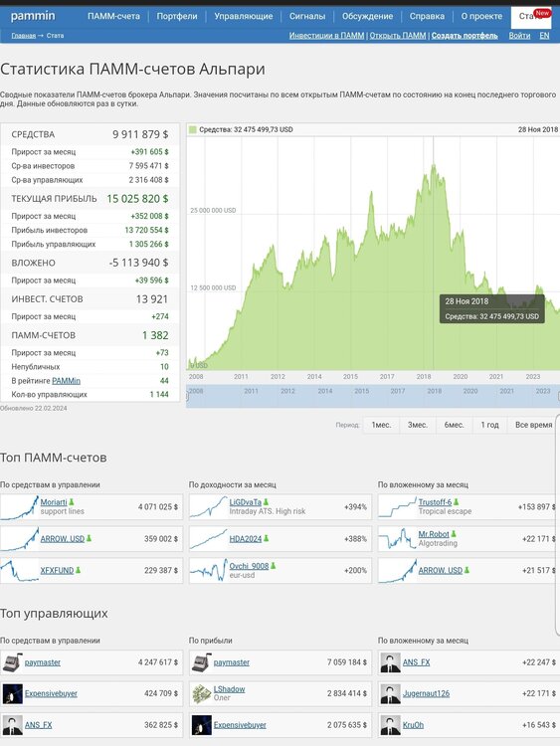
Task: Set chart period to 3мес.
Action: tap(418, 425)
